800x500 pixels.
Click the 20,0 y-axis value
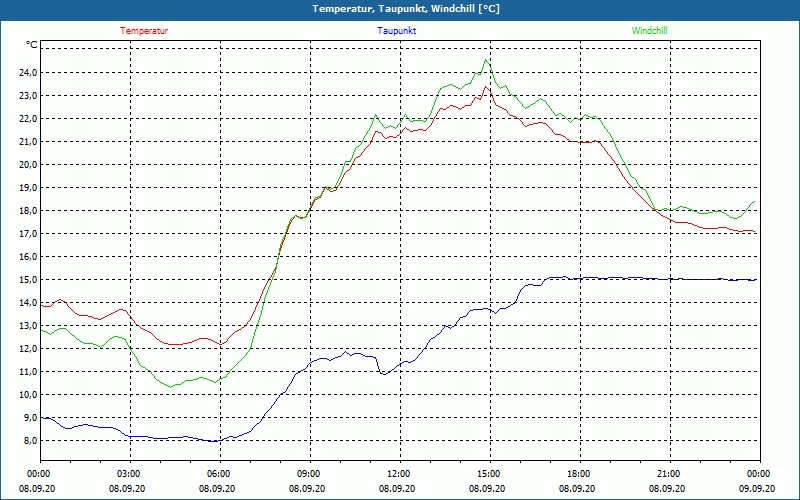coord(28,164)
